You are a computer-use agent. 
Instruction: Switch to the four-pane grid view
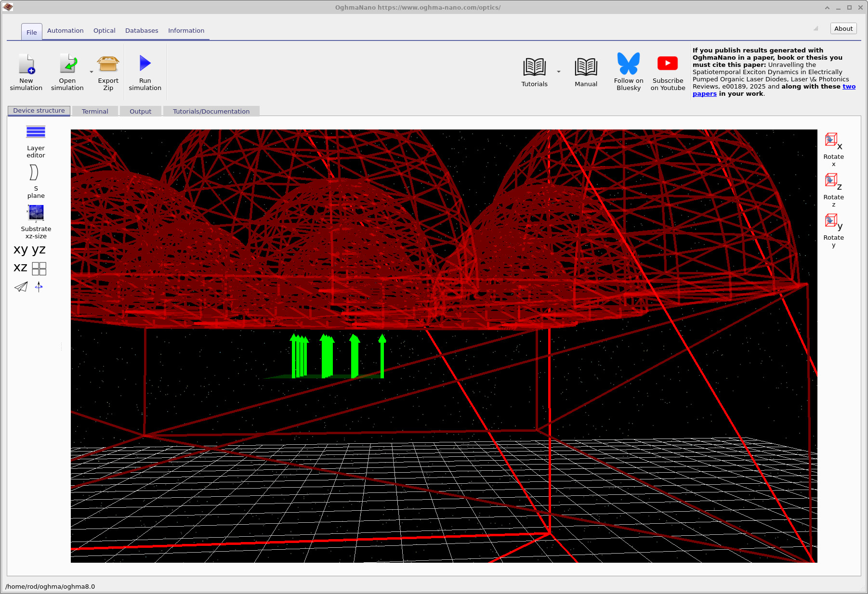39,269
